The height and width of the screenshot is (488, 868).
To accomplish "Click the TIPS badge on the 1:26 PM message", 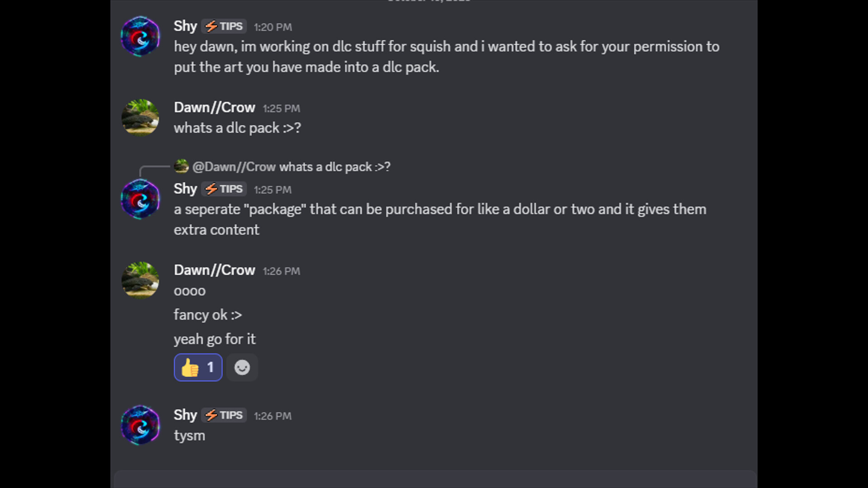I will coord(224,415).
